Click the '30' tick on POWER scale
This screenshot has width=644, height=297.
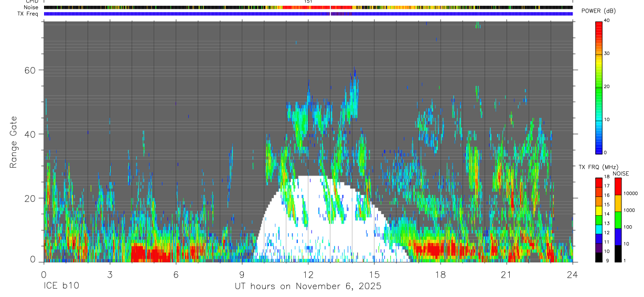[x=607, y=54]
